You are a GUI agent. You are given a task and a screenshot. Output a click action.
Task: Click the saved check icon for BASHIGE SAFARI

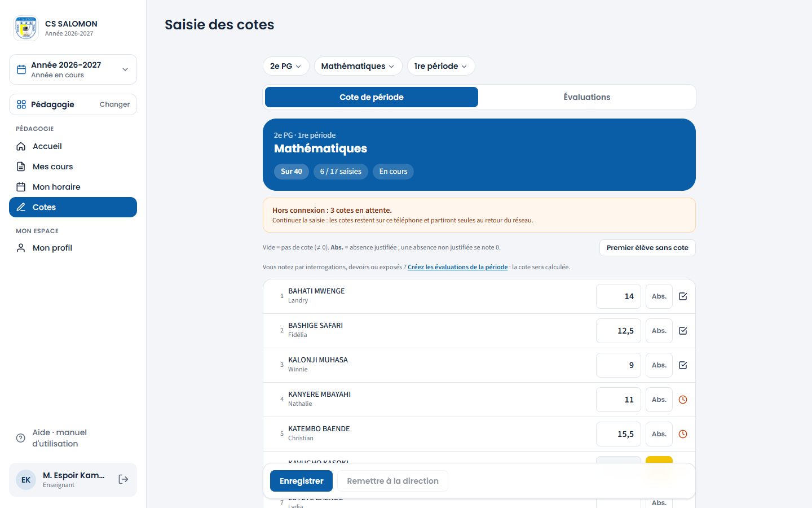[x=683, y=331]
